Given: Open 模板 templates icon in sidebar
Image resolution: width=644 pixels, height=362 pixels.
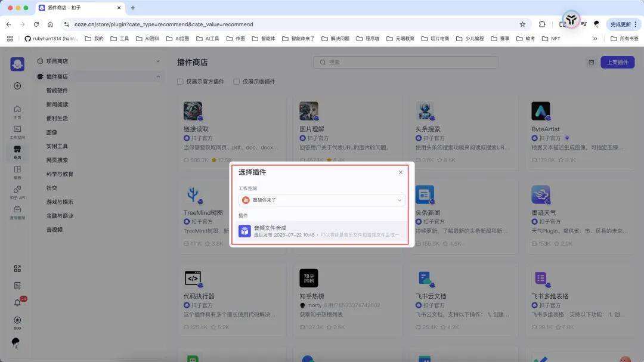Looking at the screenshot, I should (x=17, y=172).
